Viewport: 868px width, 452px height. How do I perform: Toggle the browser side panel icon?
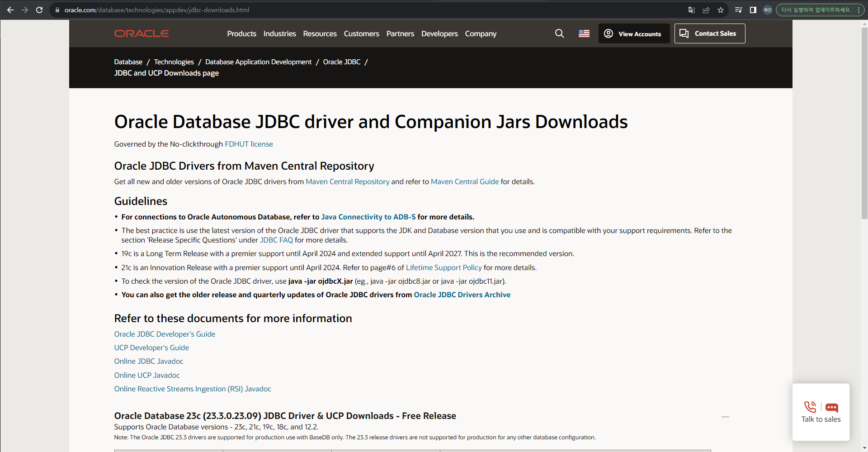[x=753, y=10]
